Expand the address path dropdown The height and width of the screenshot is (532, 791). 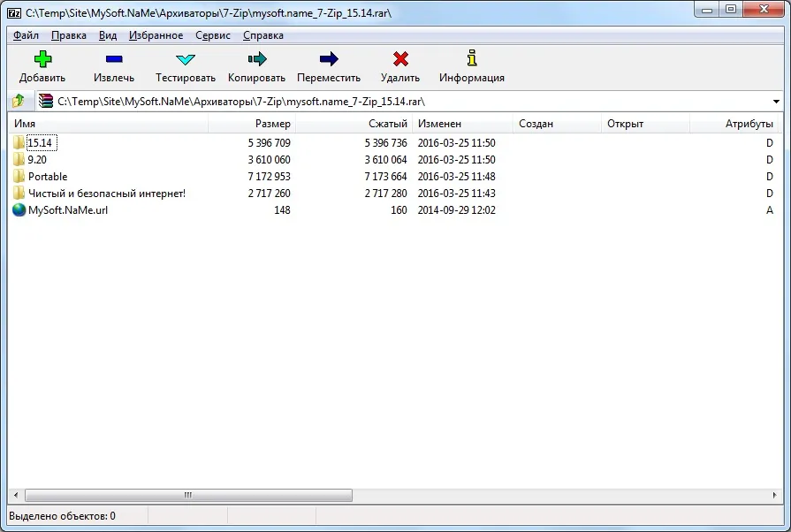[x=776, y=102]
